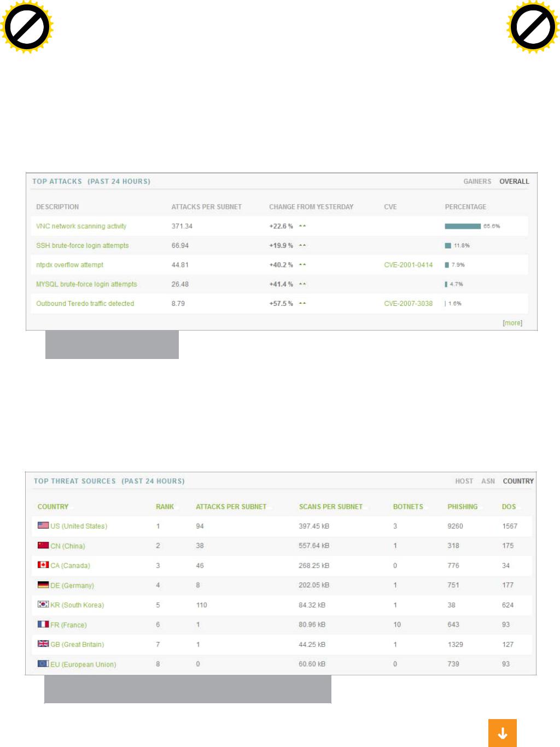Select the 9260 phishing value for US

(x=455, y=526)
